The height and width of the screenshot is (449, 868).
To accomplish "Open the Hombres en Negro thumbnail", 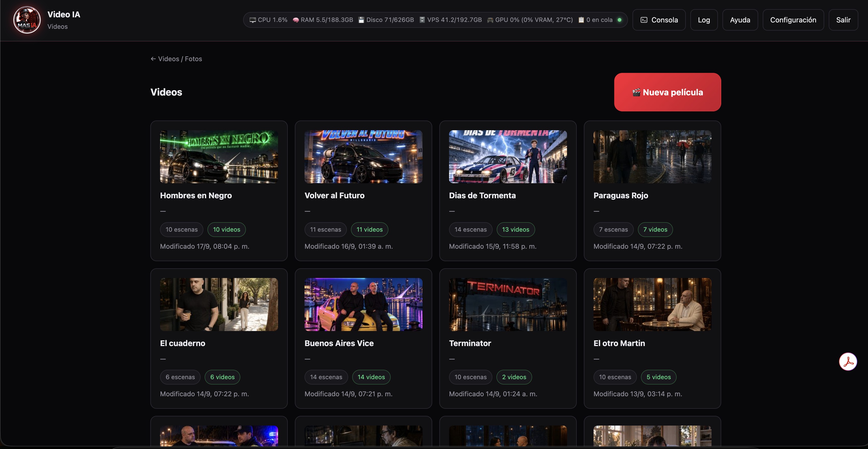I will pos(219,157).
